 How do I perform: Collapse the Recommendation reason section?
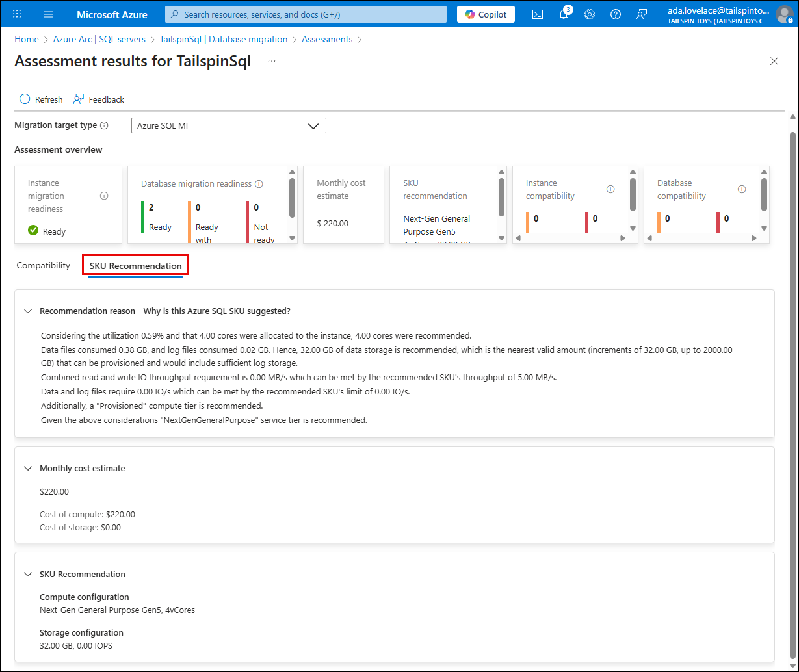(x=28, y=311)
